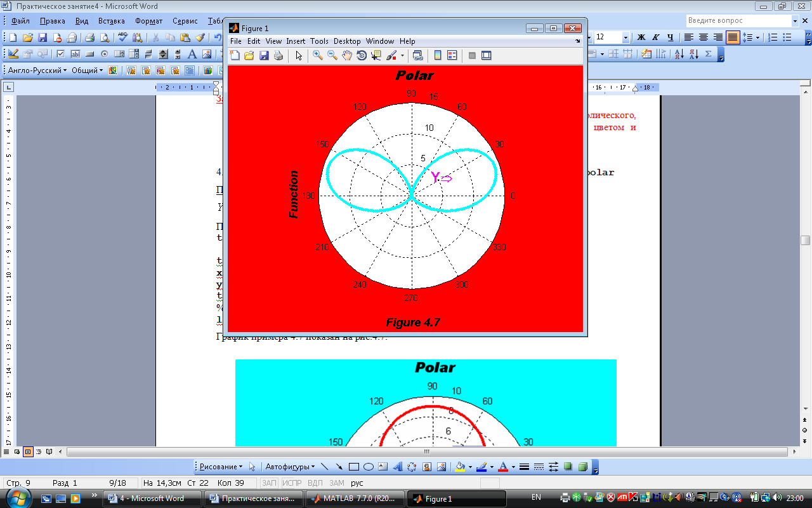The width and height of the screenshot is (812, 508).
Task: Select Rotate 3D tool in Figure 1
Action: pos(362,56)
